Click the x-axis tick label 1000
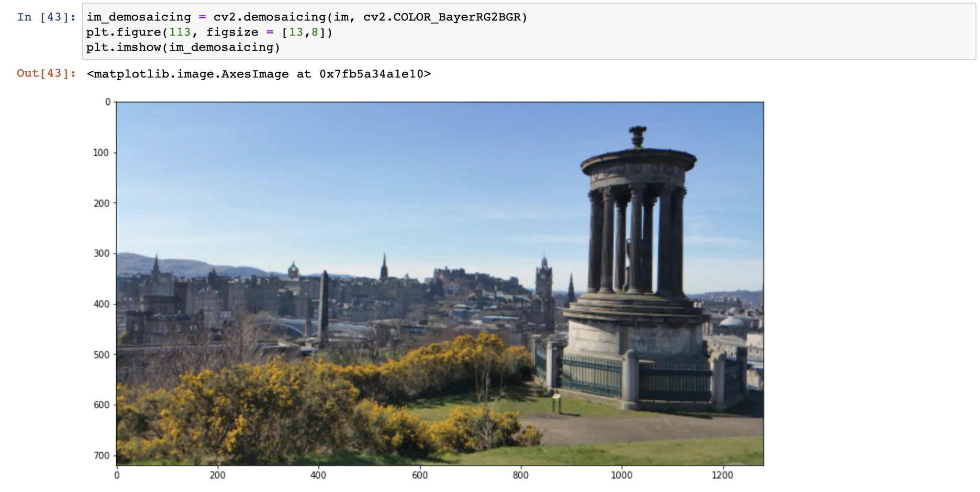 (622, 475)
